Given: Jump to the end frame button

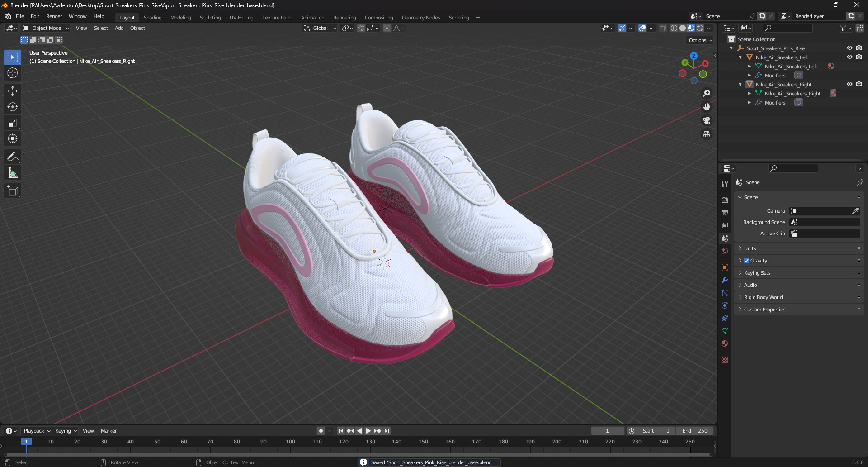Looking at the screenshot, I should 387,431.
